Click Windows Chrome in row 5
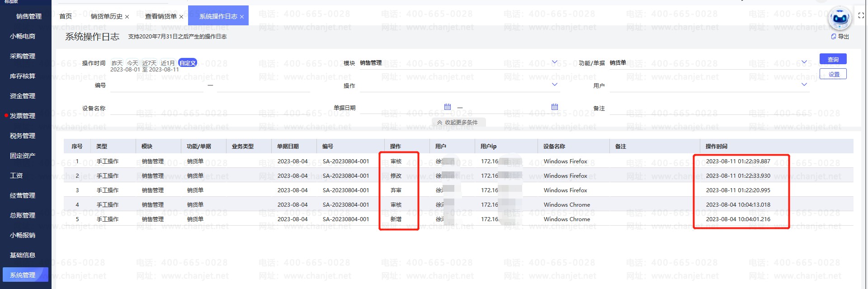This screenshot has height=289, width=868. (567, 219)
